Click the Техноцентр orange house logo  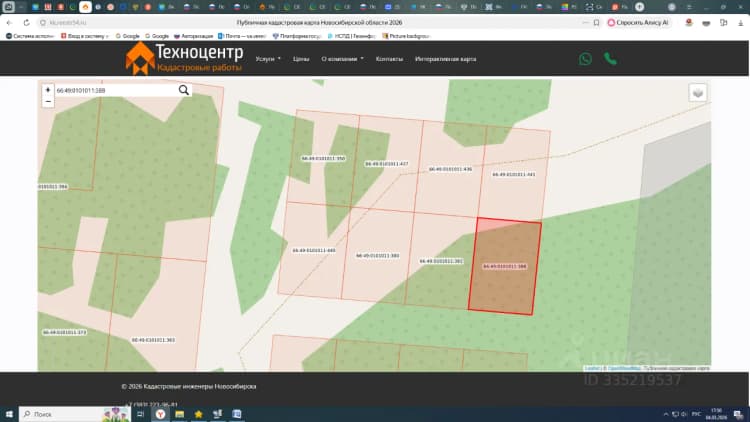140,58
